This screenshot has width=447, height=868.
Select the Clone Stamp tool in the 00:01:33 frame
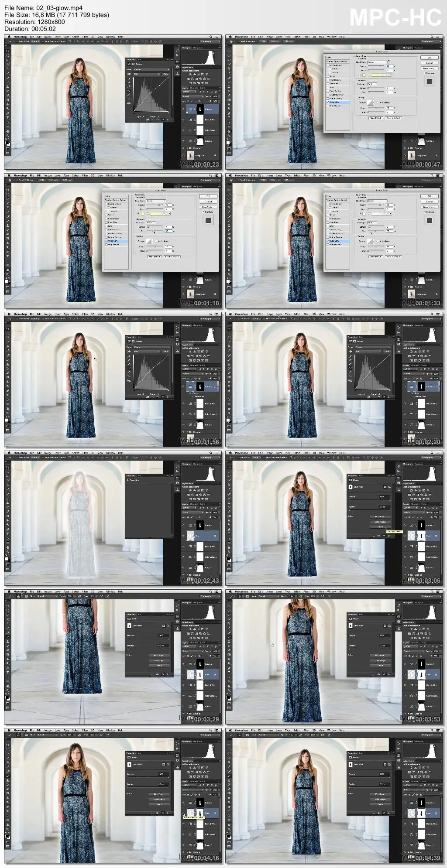(x=229, y=226)
